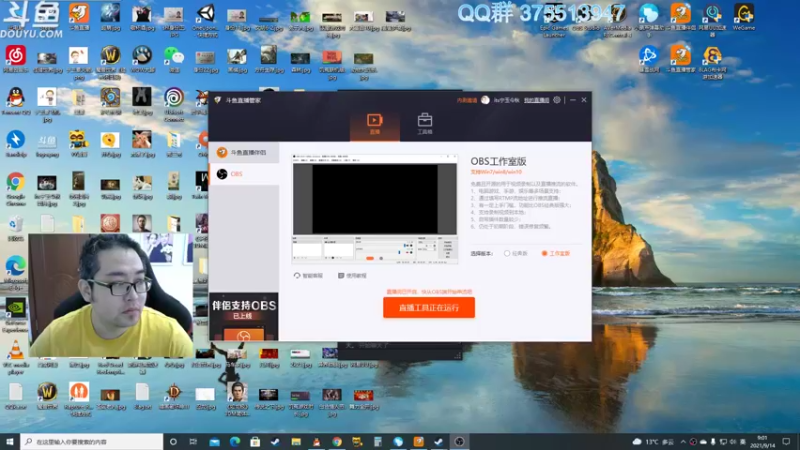The width and height of the screenshot is (800, 450).
Task: Click the 斗鱼直播管家 logo in title bar
Action: tap(218, 100)
